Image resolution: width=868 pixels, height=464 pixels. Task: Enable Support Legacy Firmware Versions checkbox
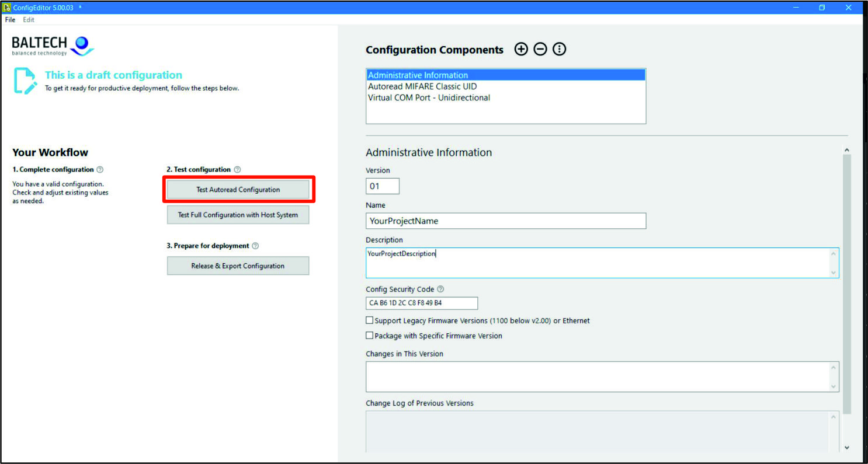pos(369,320)
